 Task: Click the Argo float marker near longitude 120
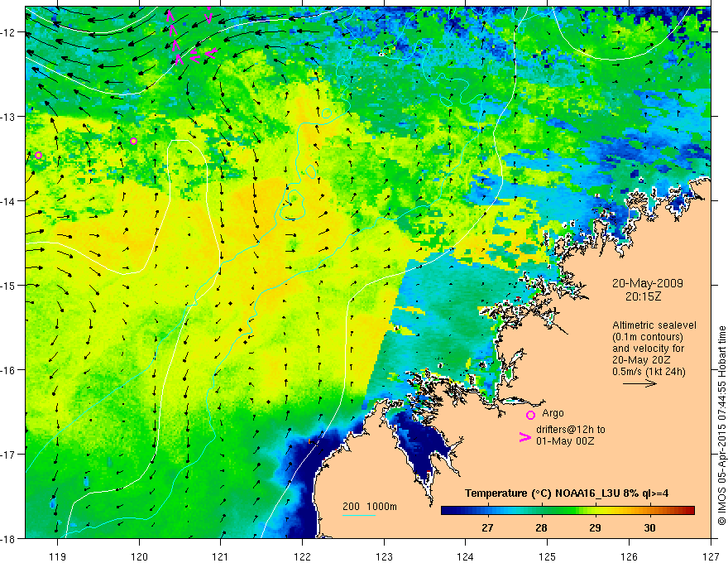[x=134, y=141]
